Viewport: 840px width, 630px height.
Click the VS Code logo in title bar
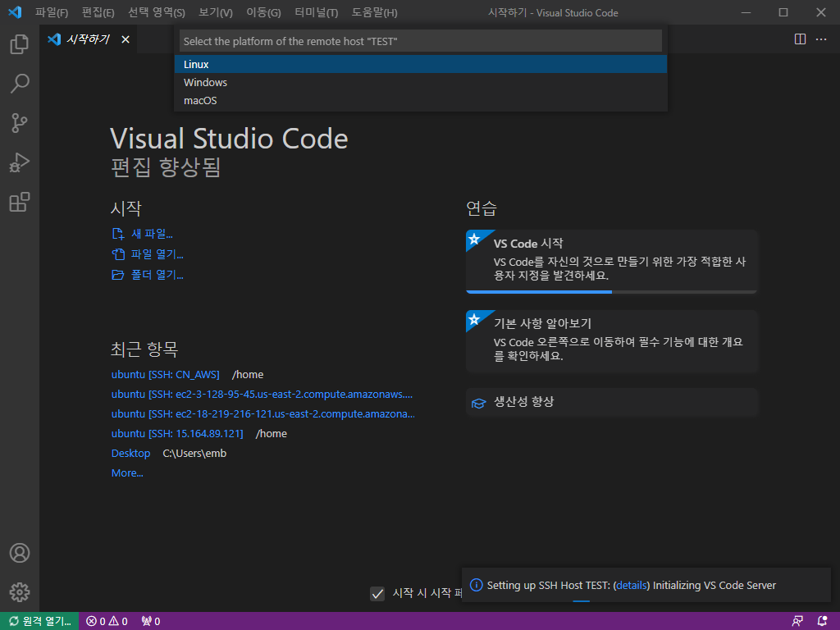15,12
